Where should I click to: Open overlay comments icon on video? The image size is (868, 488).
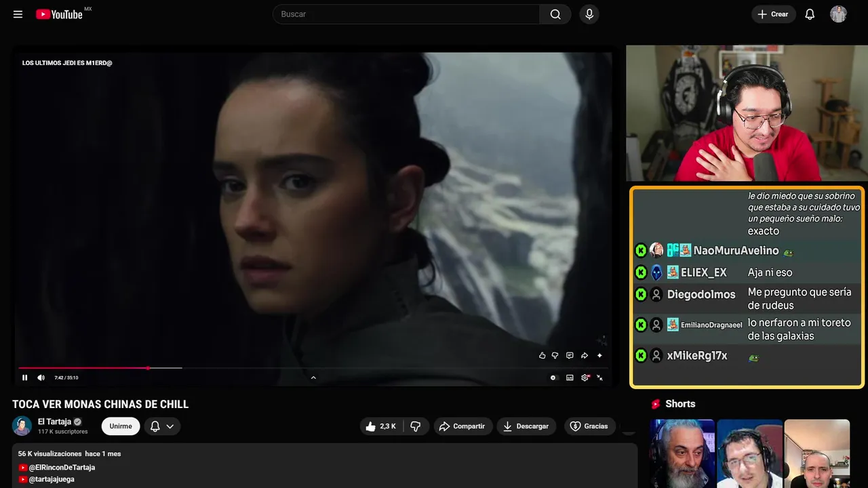coord(570,355)
